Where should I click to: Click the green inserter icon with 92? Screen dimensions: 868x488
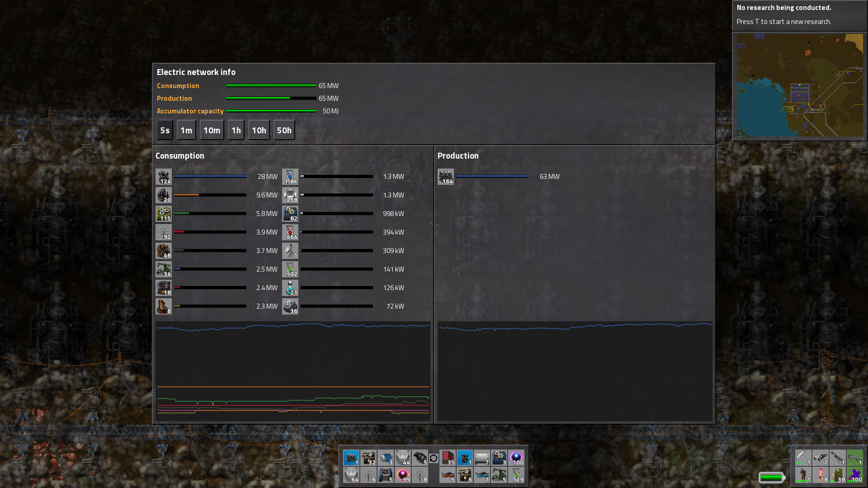(x=290, y=269)
